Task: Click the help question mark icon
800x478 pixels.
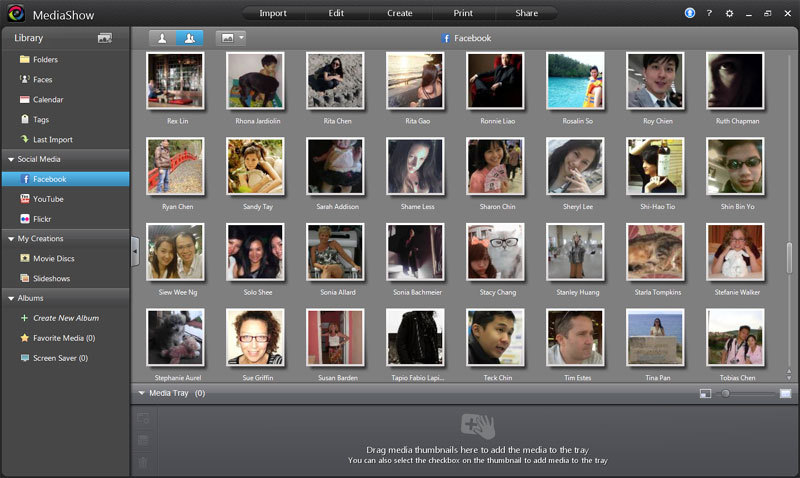Action: click(x=709, y=13)
